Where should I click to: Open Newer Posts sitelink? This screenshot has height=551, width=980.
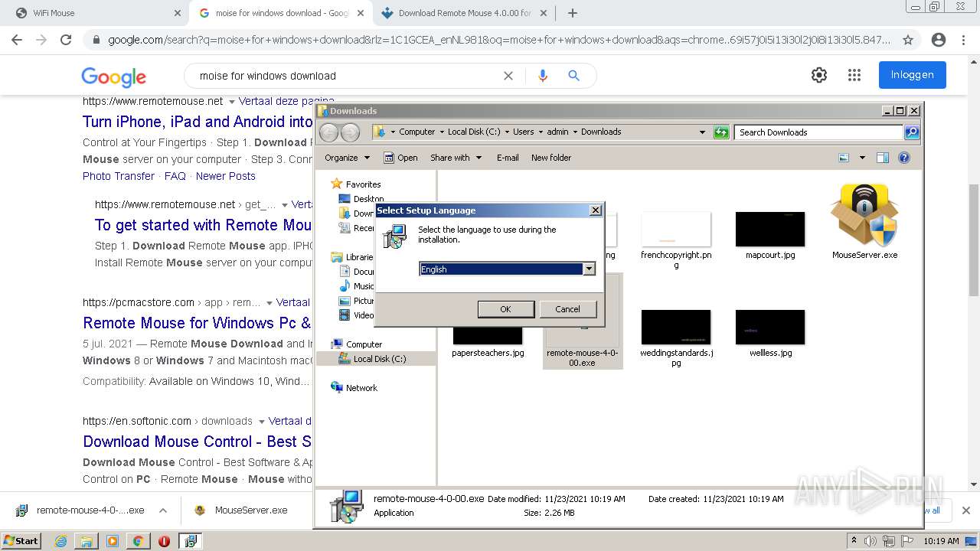(226, 176)
